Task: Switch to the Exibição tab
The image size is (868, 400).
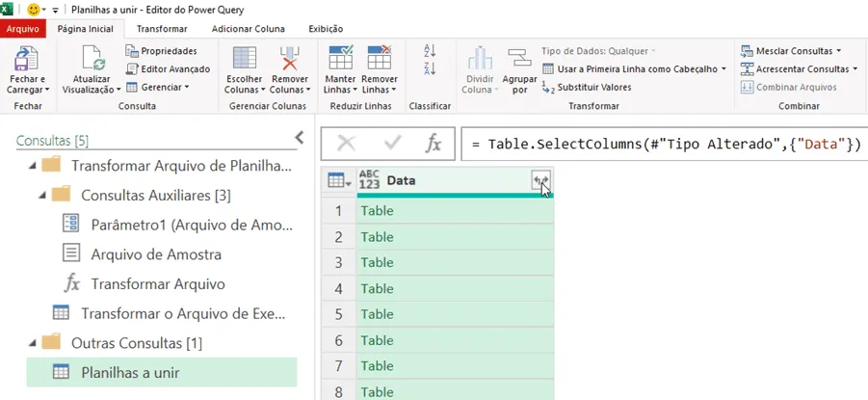Action: click(x=326, y=29)
